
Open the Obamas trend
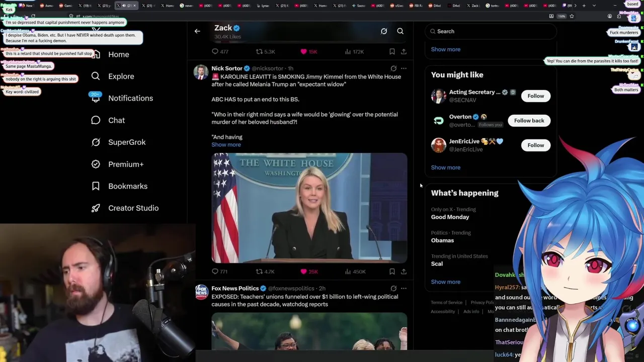tap(442, 240)
